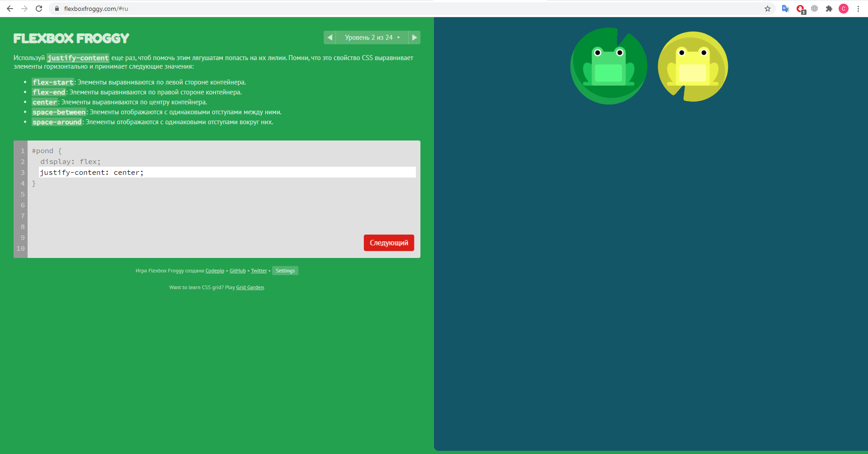Click the yellow frog on the lilypad
This screenshot has width=868, height=454.
click(693, 66)
